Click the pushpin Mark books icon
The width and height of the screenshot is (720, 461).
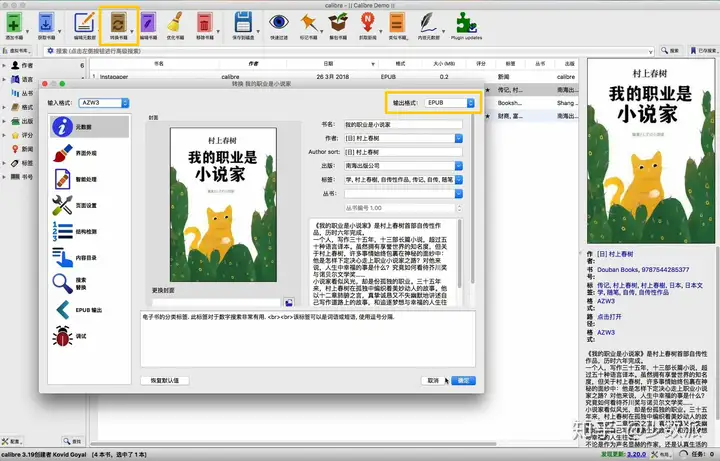(x=309, y=22)
